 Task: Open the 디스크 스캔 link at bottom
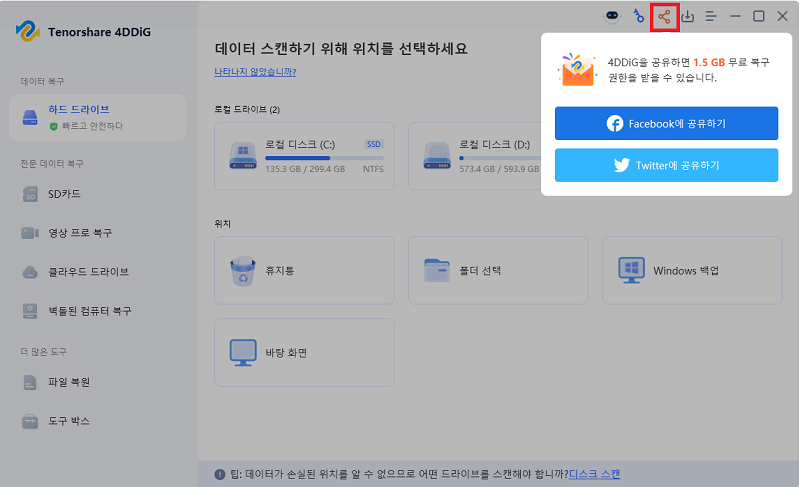tap(594, 474)
